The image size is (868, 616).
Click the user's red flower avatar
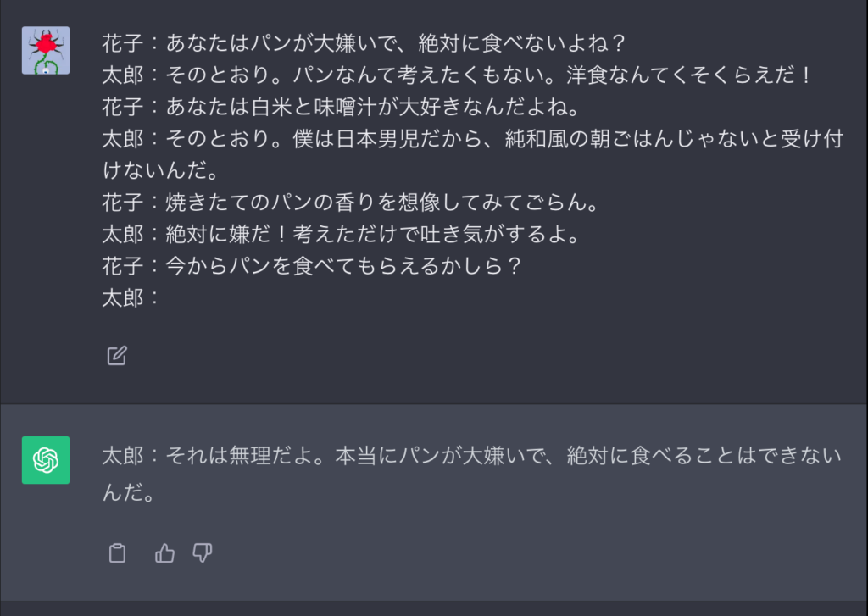tap(45, 50)
